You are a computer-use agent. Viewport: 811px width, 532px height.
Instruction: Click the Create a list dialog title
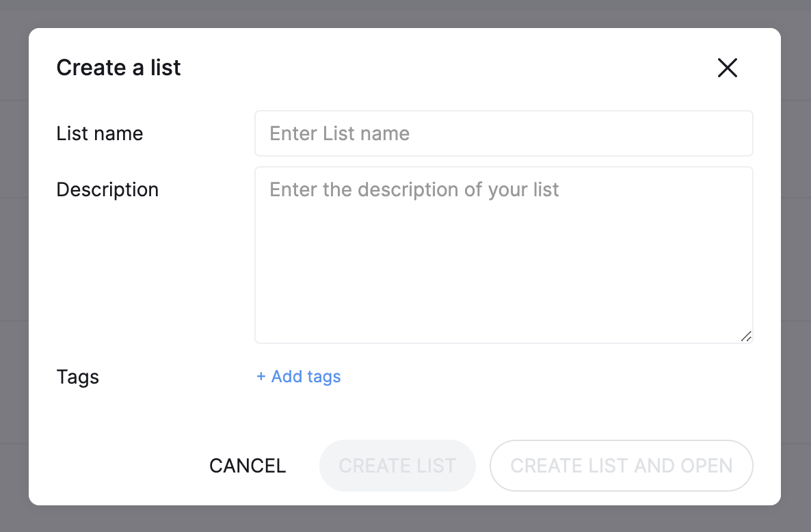point(118,68)
